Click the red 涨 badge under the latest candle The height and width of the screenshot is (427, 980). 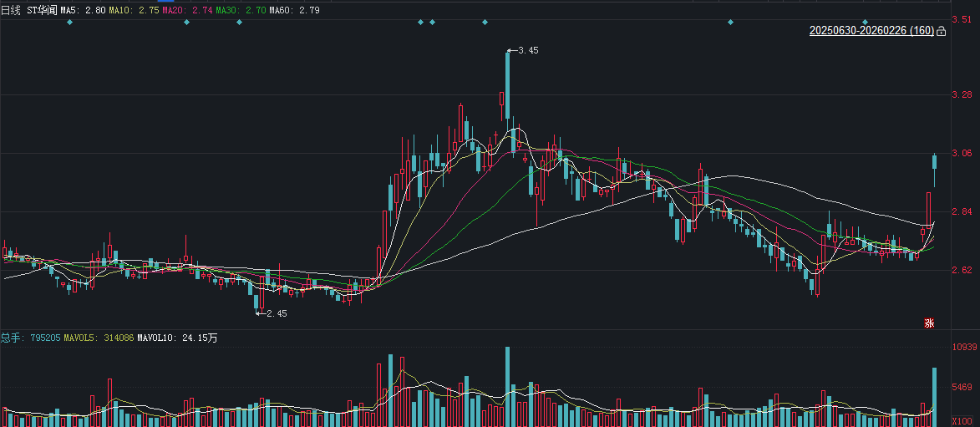[x=929, y=323]
